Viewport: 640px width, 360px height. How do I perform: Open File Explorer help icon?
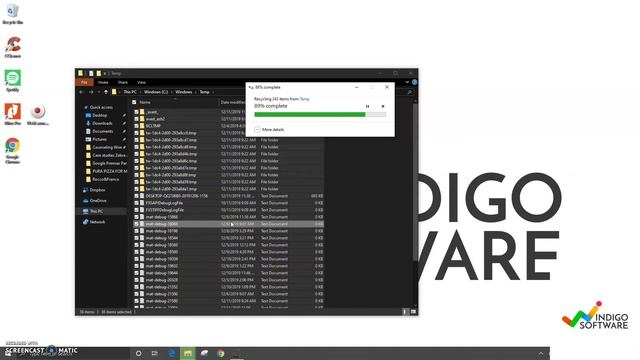click(414, 82)
